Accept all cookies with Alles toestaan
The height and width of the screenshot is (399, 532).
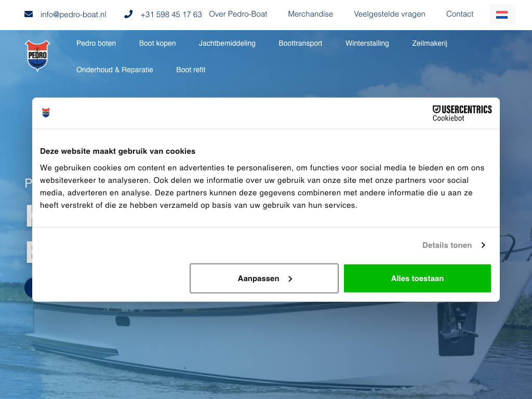417,278
